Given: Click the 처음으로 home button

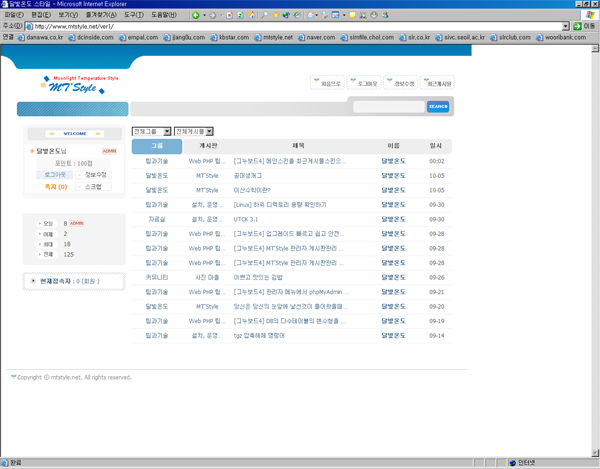Looking at the screenshot, I should 329,84.
